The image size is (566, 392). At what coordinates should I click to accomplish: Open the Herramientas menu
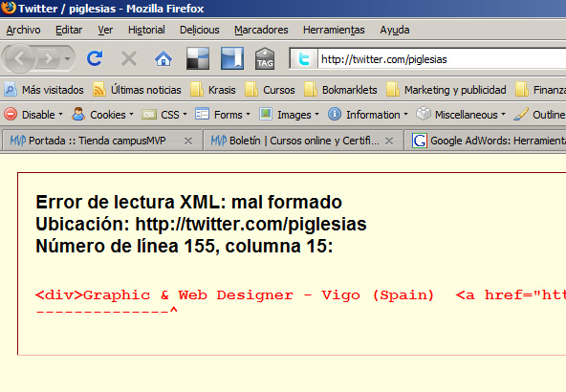[x=334, y=30]
